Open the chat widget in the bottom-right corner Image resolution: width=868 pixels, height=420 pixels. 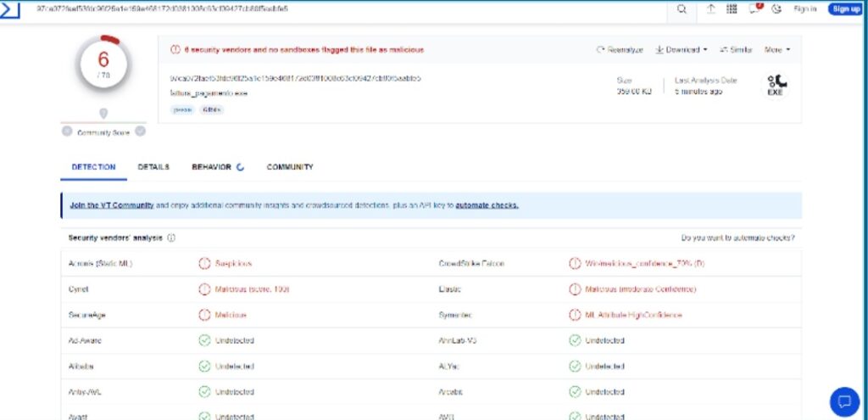(843, 400)
